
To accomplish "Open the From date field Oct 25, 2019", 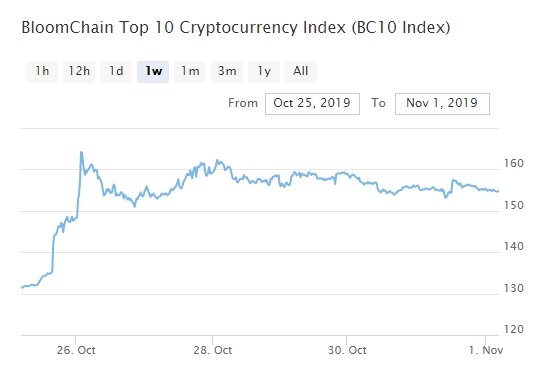I will pos(312,104).
